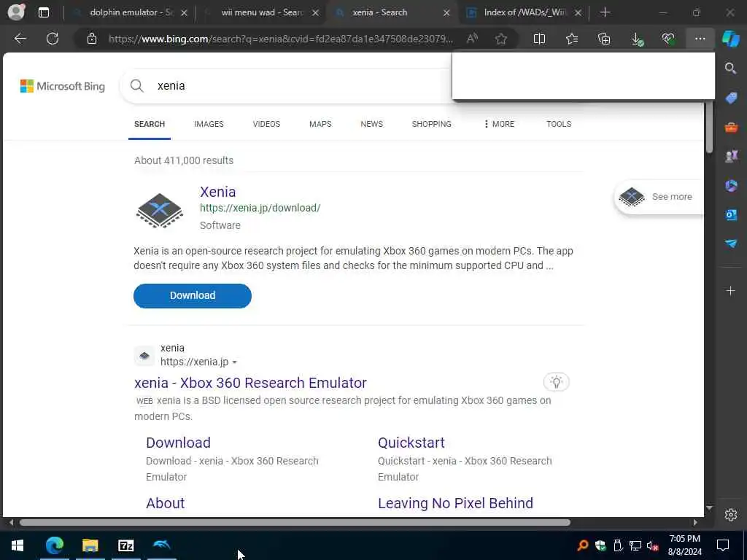Close the xenia - Search tab
The width and height of the screenshot is (747, 560).
click(446, 13)
